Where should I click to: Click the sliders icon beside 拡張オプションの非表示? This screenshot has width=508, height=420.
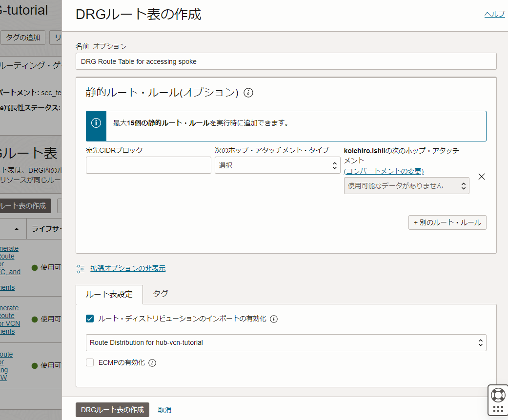coord(80,268)
